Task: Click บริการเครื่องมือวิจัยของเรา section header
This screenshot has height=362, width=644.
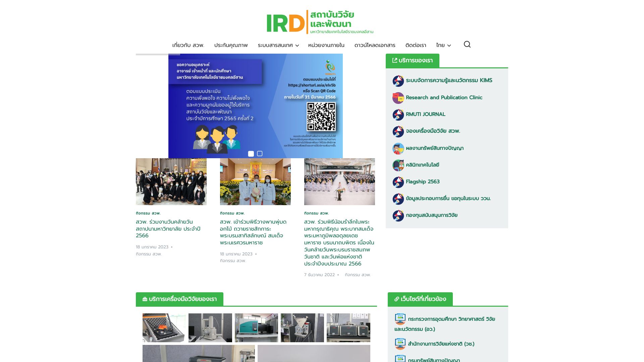Action: coord(179,299)
